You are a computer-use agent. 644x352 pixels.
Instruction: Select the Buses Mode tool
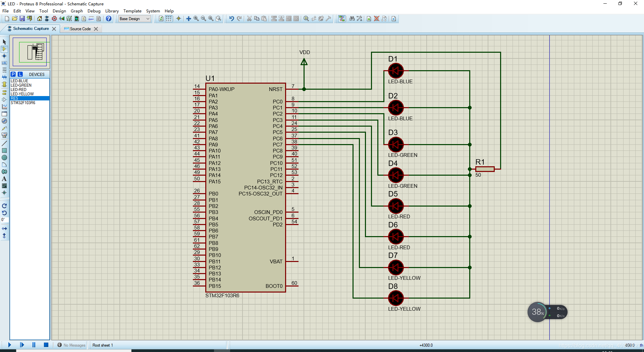pos(4,77)
